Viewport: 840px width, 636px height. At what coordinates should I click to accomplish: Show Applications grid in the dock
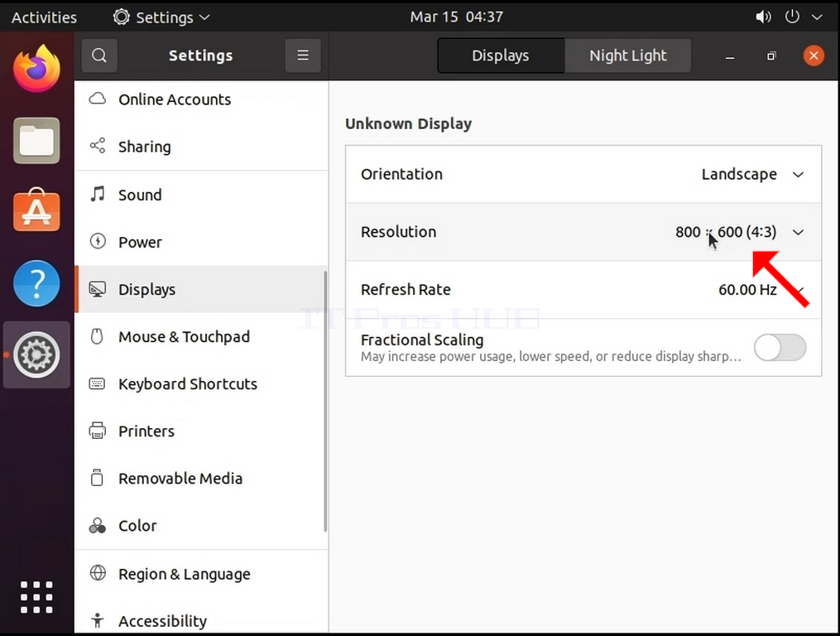coord(36,597)
